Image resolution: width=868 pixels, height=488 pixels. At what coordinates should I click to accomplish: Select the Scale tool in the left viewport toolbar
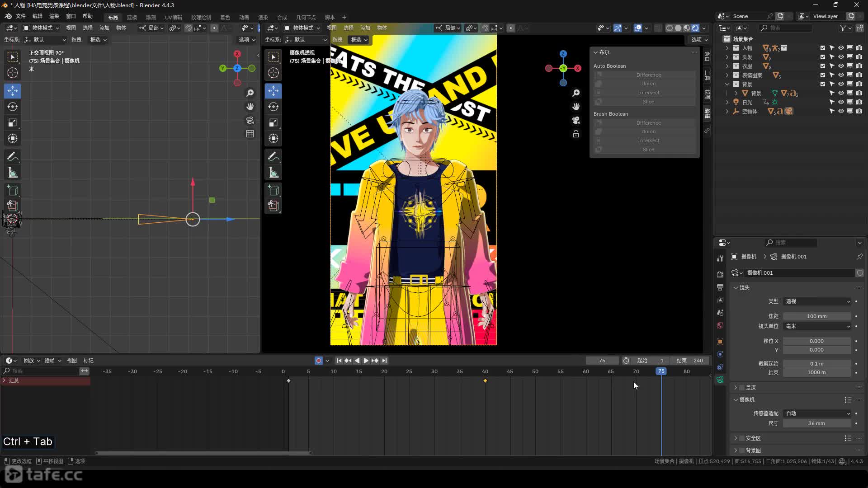pos(13,123)
